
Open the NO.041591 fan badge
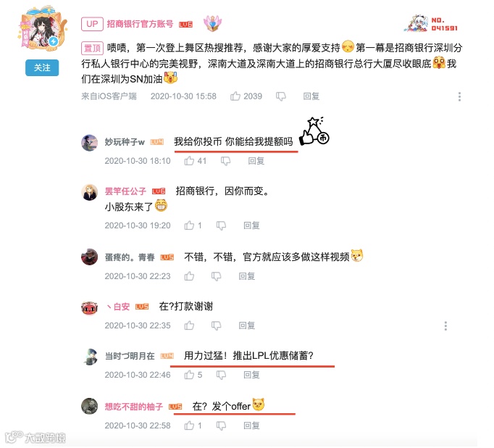pos(431,24)
